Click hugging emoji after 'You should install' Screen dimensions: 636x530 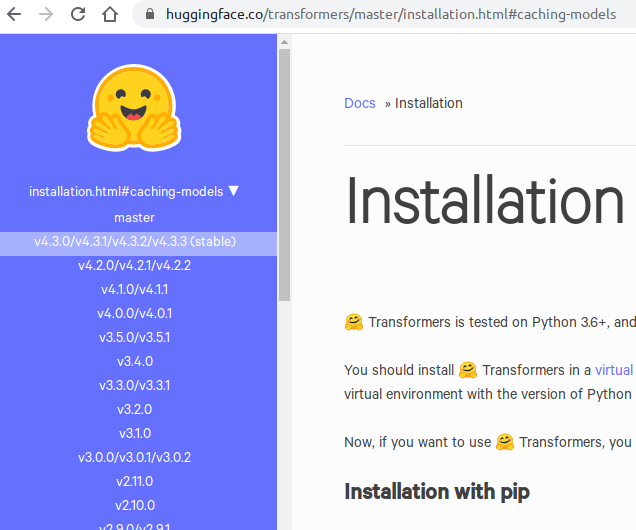click(x=468, y=370)
